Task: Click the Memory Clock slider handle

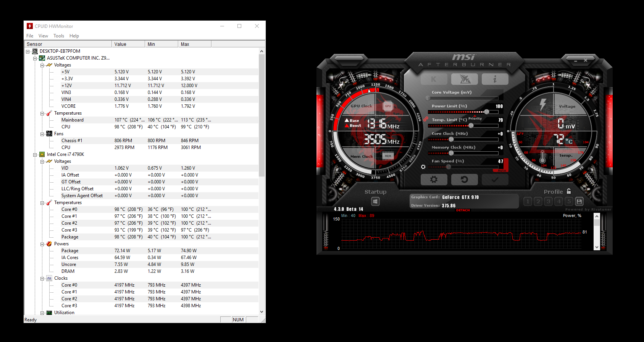Action: [x=451, y=153]
